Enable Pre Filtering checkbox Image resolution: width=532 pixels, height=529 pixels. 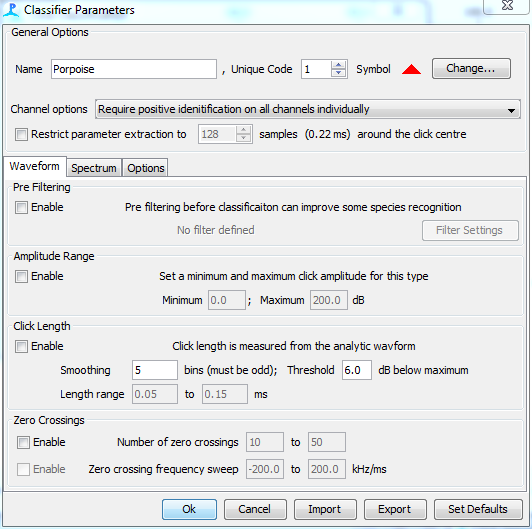(x=21, y=207)
